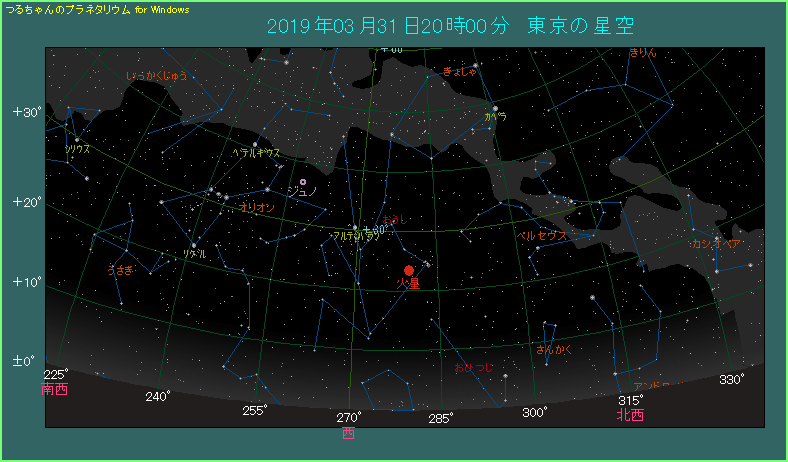
Task: Click the northwest (北西) direction label
Action: (x=630, y=415)
